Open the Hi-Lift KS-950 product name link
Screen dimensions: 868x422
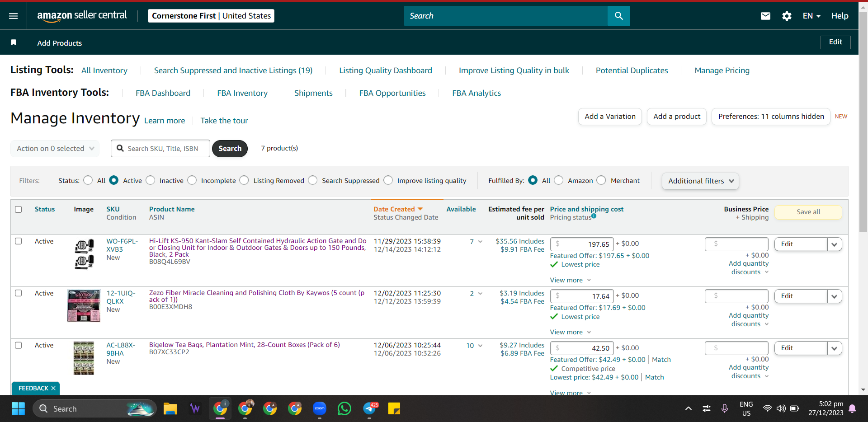tap(258, 248)
